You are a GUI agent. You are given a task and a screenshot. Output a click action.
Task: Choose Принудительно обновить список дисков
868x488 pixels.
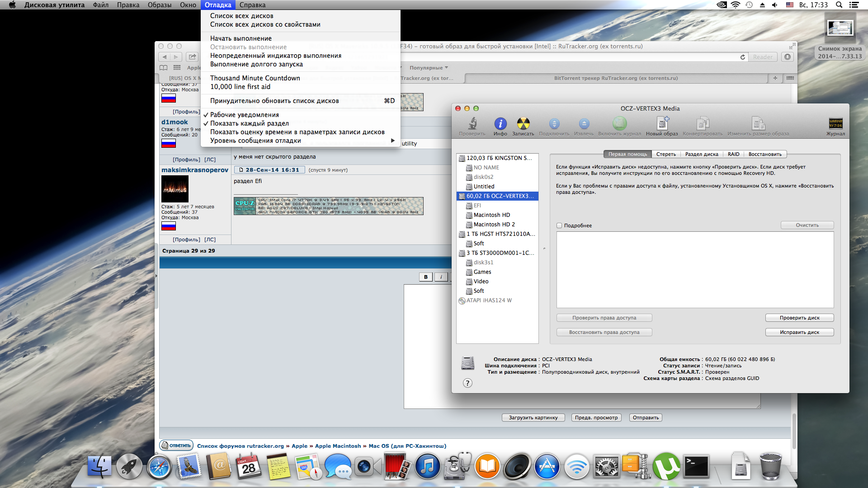pyautogui.click(x=300, y=101)
